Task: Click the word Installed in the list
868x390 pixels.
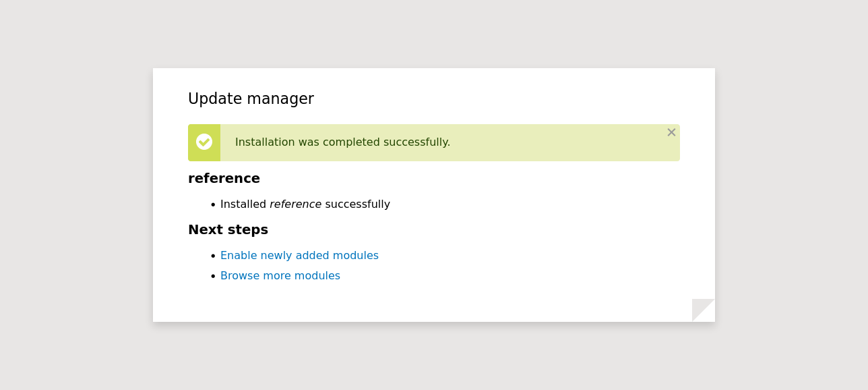Action: [243, 204]
